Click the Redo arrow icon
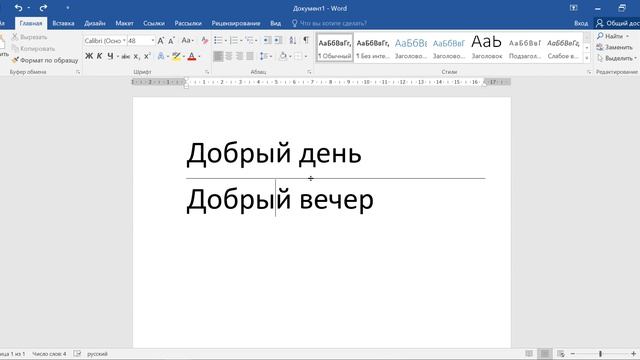Screen dimensions: 640x360 [43, 8]
